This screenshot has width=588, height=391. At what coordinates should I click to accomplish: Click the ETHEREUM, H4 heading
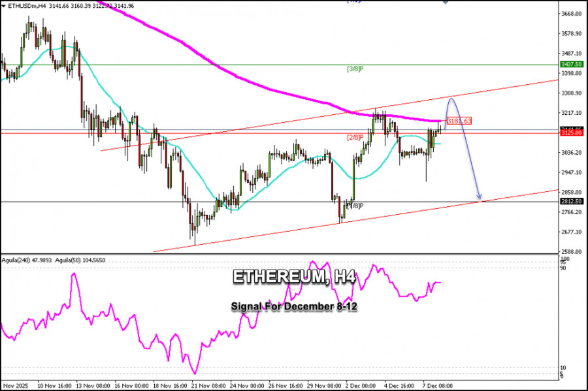(295, 277)
